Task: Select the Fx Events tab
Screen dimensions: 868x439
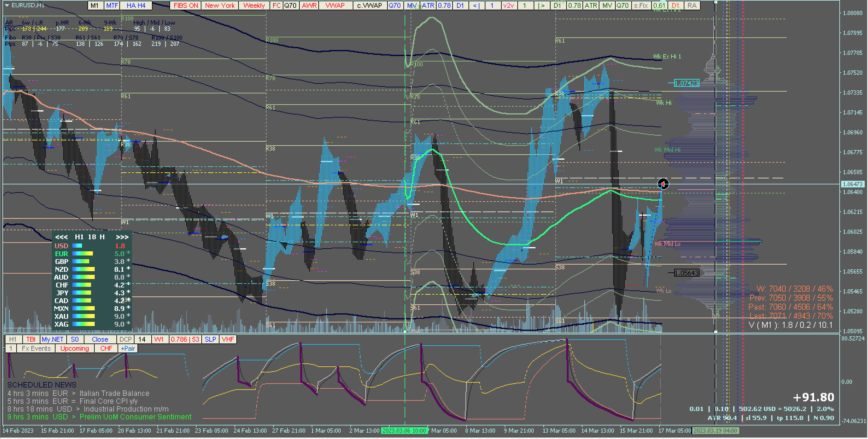Action: click(x=36, y=349)
